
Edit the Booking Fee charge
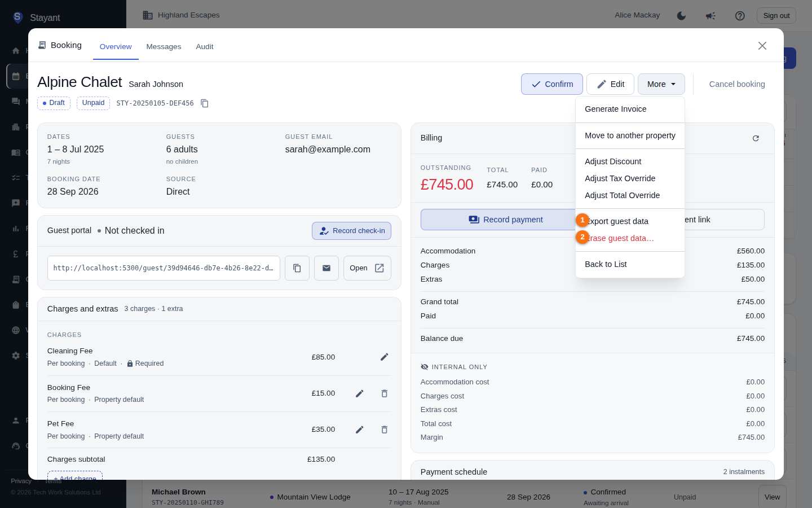(x=360, y=393)
